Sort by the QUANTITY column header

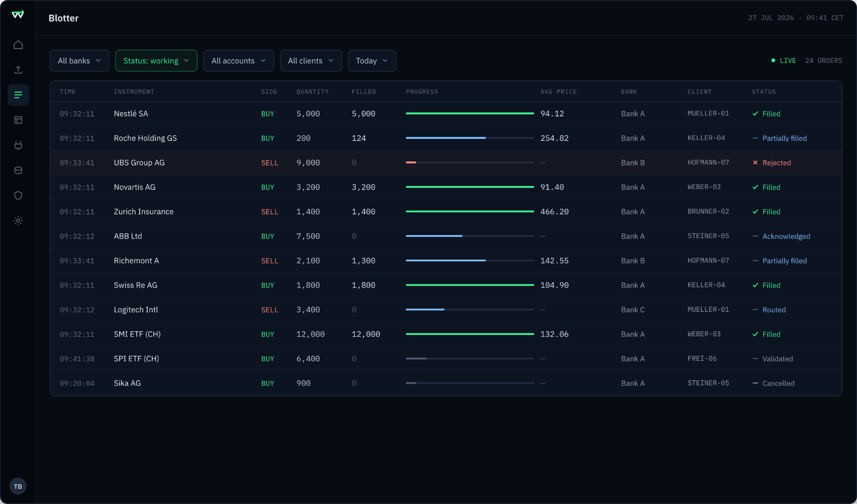[x=312, y=92]
